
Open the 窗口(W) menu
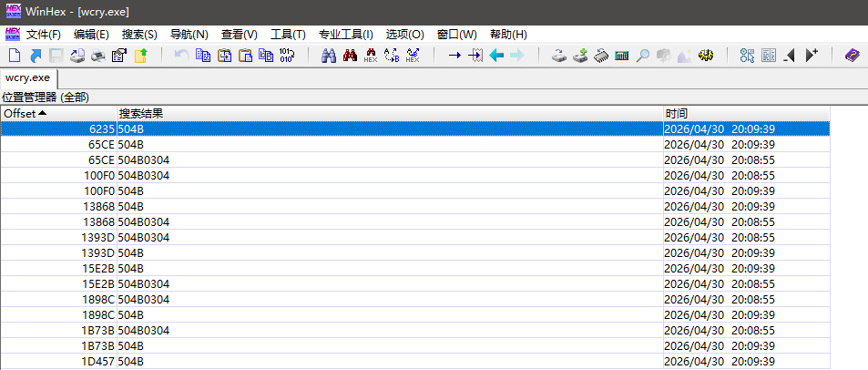click(x=456, y=35)
